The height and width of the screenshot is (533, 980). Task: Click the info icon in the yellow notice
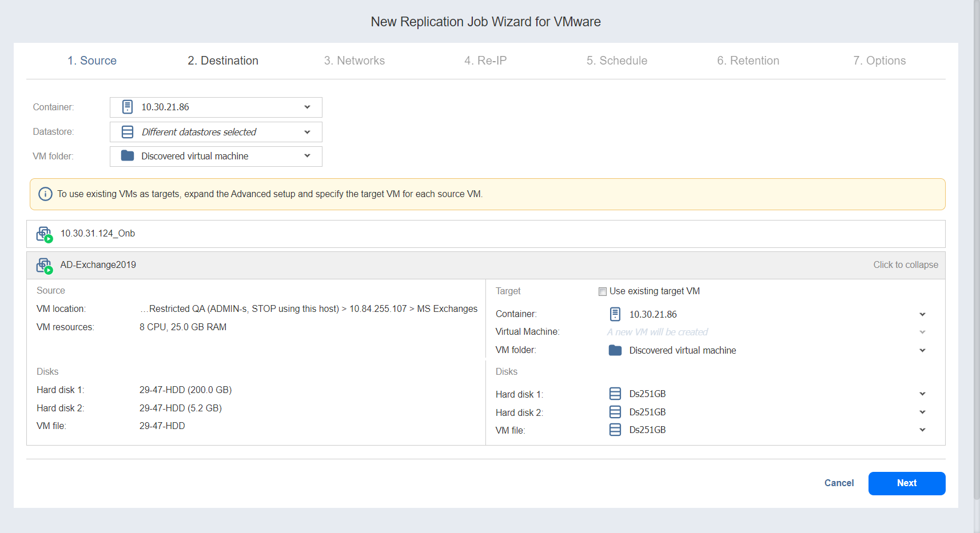point(45,194)
